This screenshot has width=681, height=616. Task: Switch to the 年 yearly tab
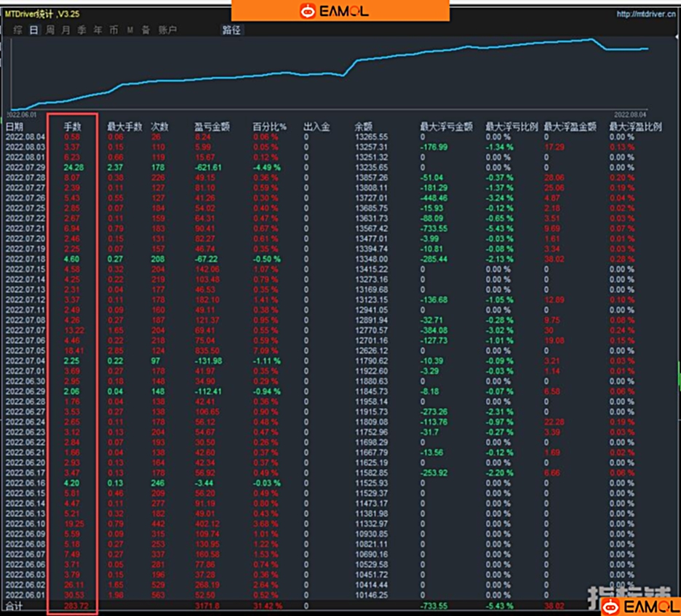coord(97,30)
